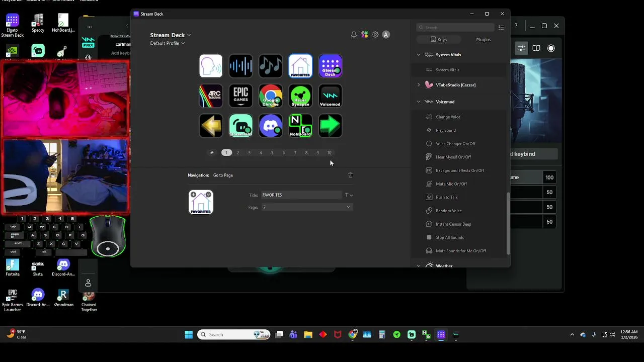Select the Instant Censor Beep action
Image resolution: width=644 pixels, height=362 pixels.
click(459, 224)
